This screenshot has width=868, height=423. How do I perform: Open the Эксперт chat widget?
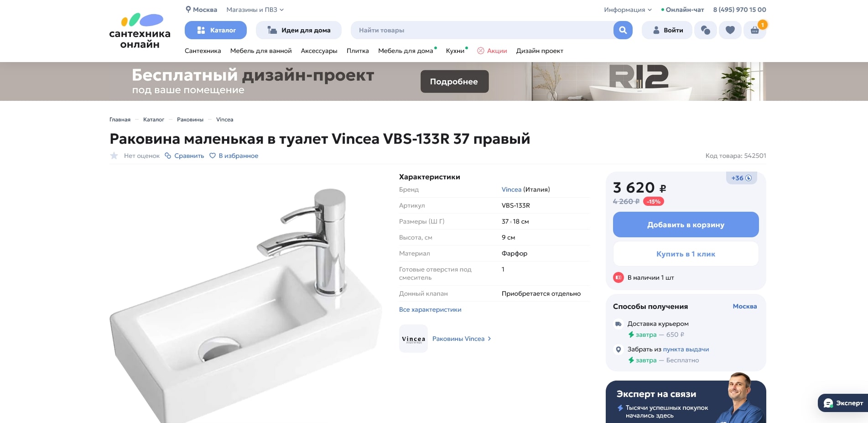(843, 403)
